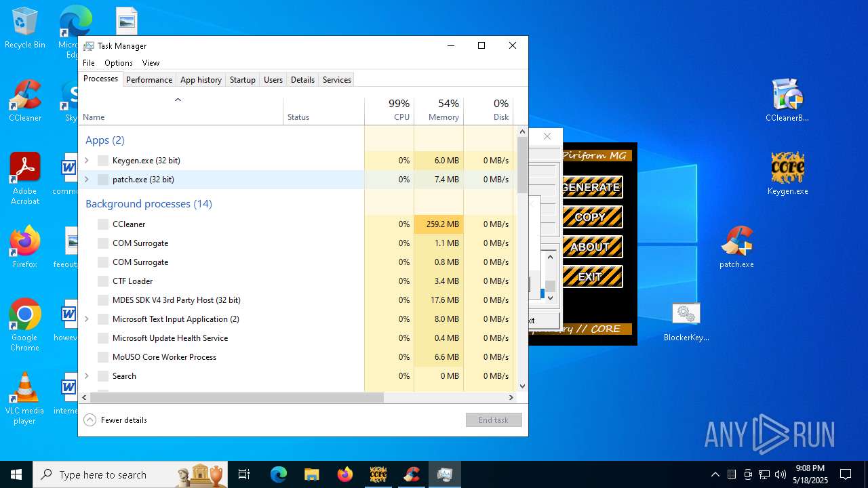Select patch.exe desktop icon
This screenshot has width=868, height=488.
tap(736, 247)
